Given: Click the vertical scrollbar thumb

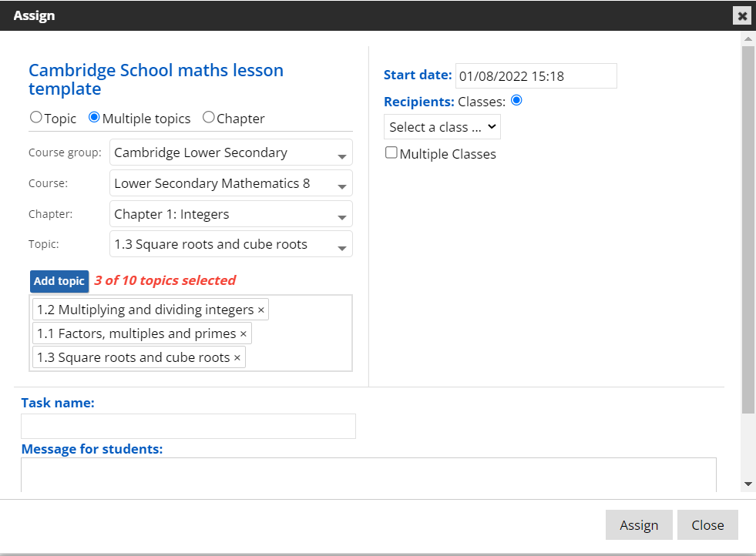Looking at the screenshot, I should 748,229.
